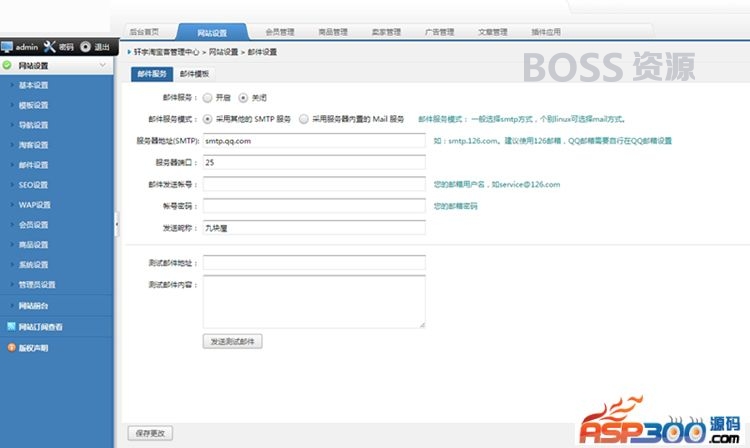The width and height of the screenshot is (750, 448).
Task: Click the 密码 link in the header
Action: pos(66,47)
